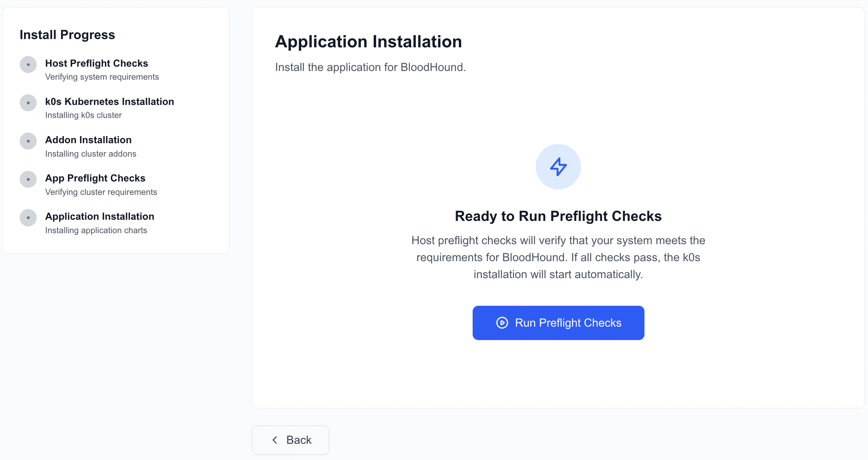
Task: Click the 'Ready to Run Preflight Checks' heading
Action: click(x=558, y=216)
